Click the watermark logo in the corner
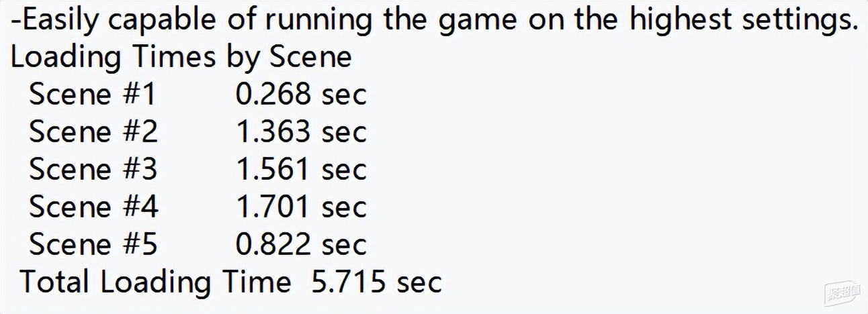Viewport: 868px width, 314px height. [842, 293]
